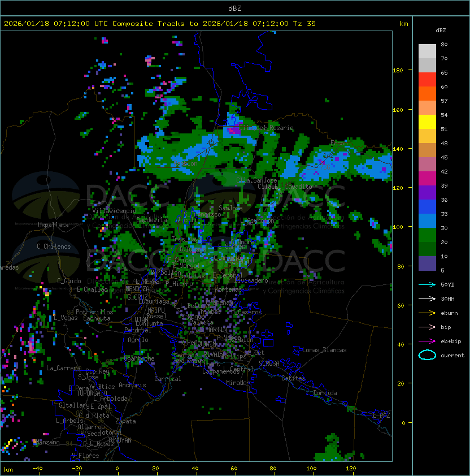
Task: Click the 'Catitas' map label
Action: click(293, 378)
